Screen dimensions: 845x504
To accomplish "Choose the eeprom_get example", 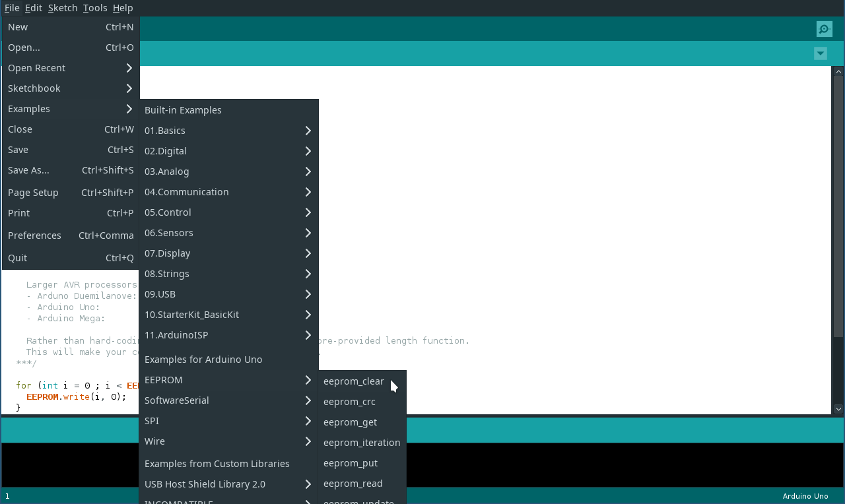I will tap(350, 422).
